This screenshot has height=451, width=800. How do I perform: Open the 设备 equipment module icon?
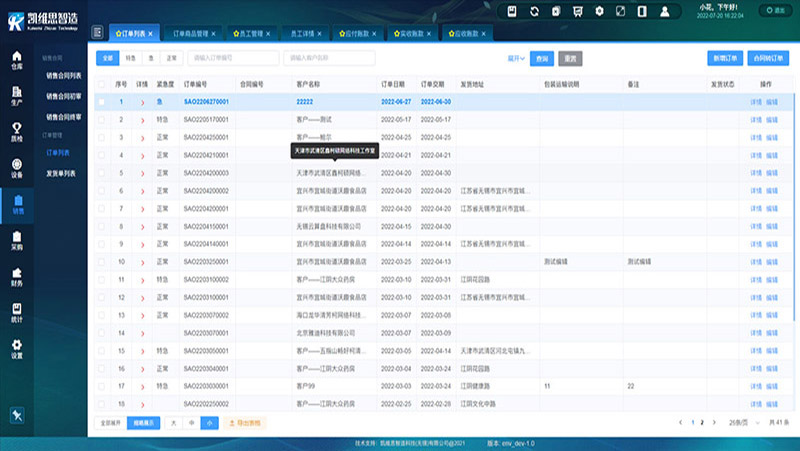point(17,168)
